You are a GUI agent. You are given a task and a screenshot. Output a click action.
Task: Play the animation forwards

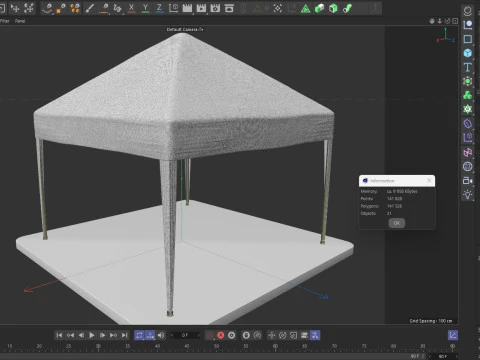tap(92, 335)
